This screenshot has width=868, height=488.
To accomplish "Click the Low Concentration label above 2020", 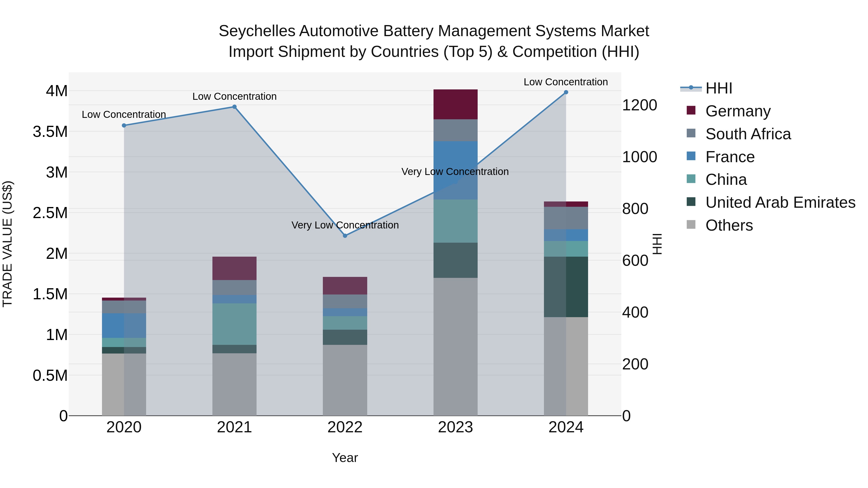I will tap(124, 114).
